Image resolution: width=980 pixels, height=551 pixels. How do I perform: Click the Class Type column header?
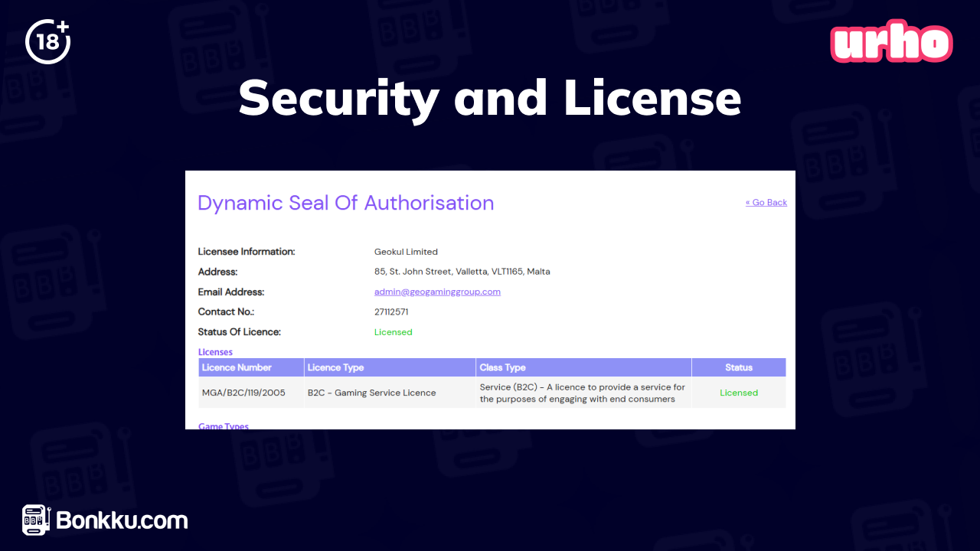[x=583, y=367]
